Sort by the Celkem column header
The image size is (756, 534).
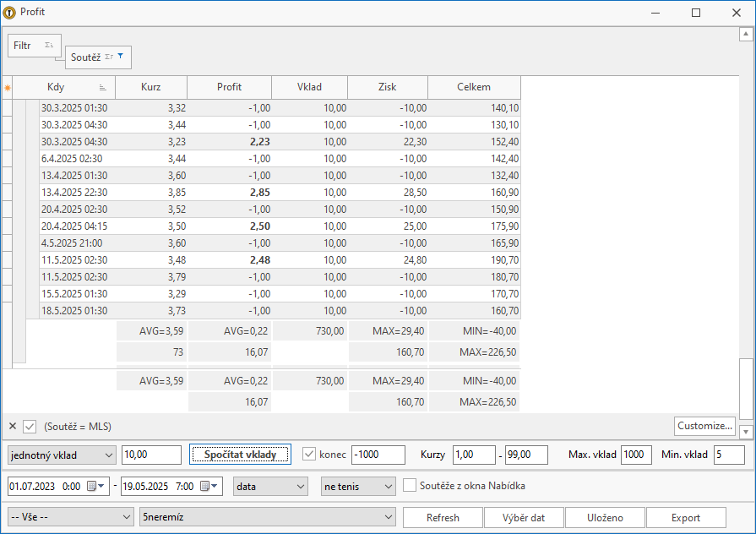(474, 87)
